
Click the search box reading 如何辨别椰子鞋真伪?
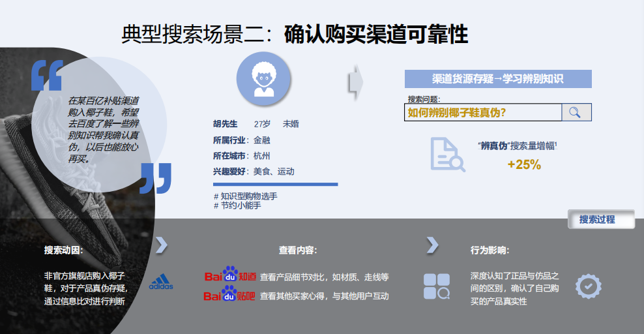(483, 112)
